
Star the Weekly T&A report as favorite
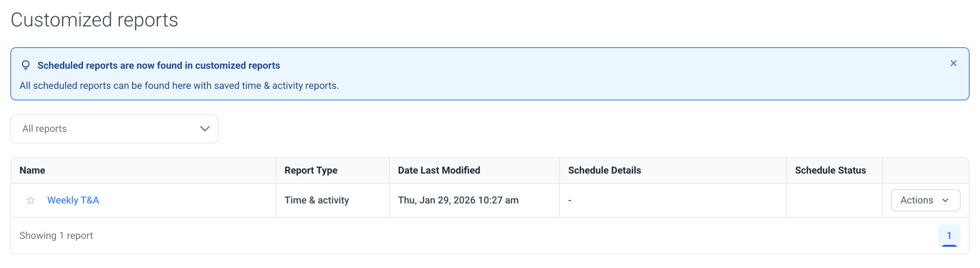tap(31, 200)
